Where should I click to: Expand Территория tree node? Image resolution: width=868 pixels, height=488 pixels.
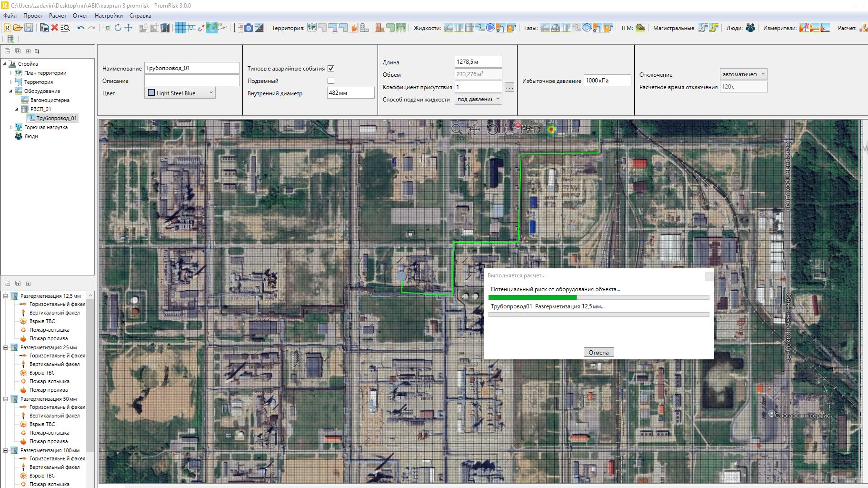point(11,82)
